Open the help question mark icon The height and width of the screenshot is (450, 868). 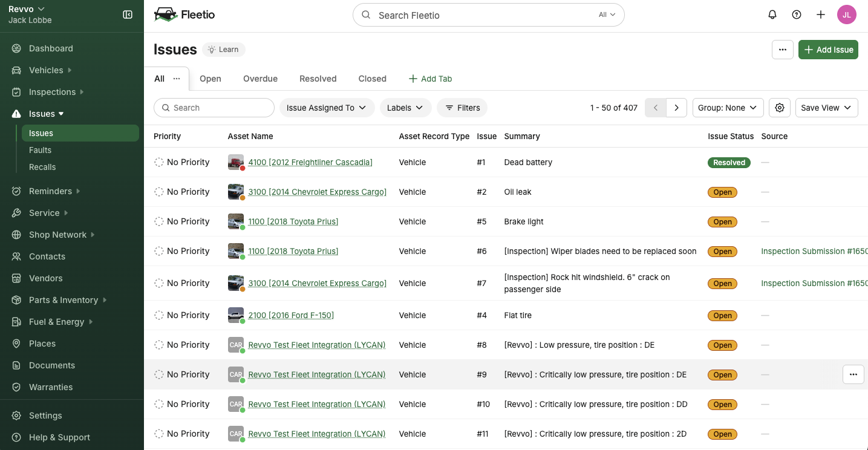797,15
